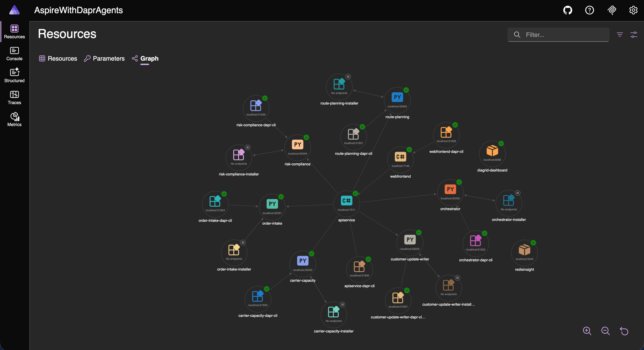Viewport: 644px width, 350px height.
Task: Open the GitHub repository icon
Action: tap(567, 10)
